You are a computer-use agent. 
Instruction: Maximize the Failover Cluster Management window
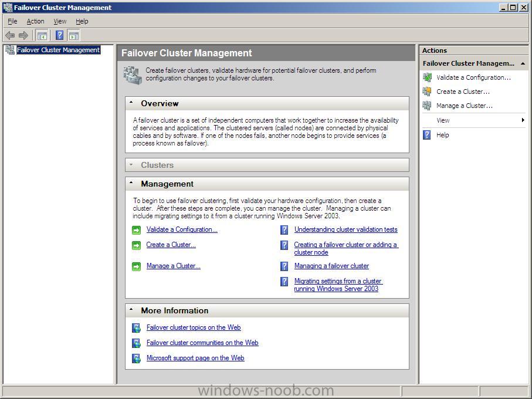pyautogui.click(x=513, y=8)
